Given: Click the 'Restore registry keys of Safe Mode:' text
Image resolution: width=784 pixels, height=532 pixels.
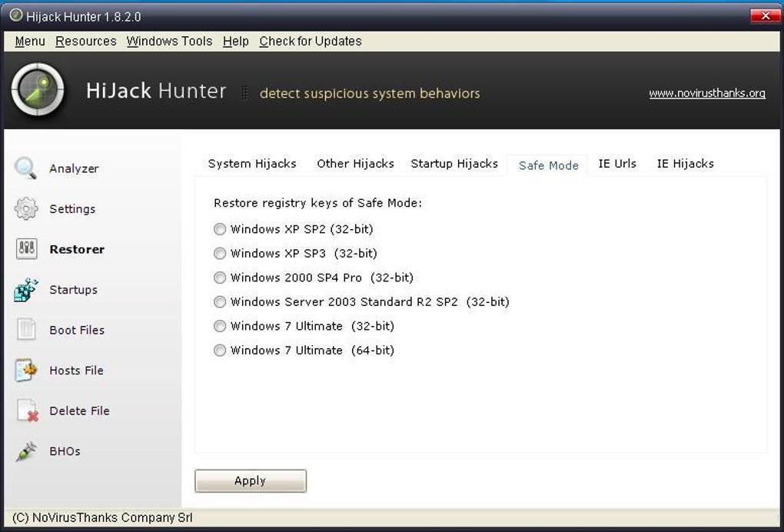Looking at the screenshot, I should click(x=318, y=203).
